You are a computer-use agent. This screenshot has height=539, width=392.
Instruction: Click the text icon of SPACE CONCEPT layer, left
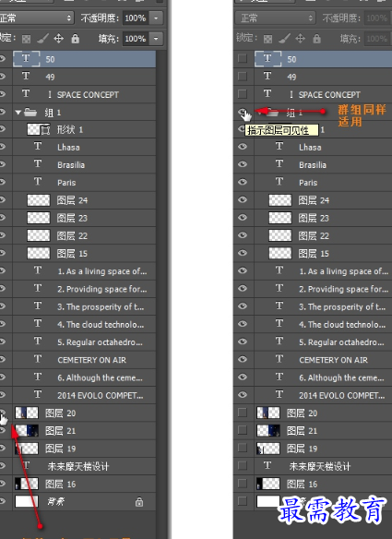(26, 94)
